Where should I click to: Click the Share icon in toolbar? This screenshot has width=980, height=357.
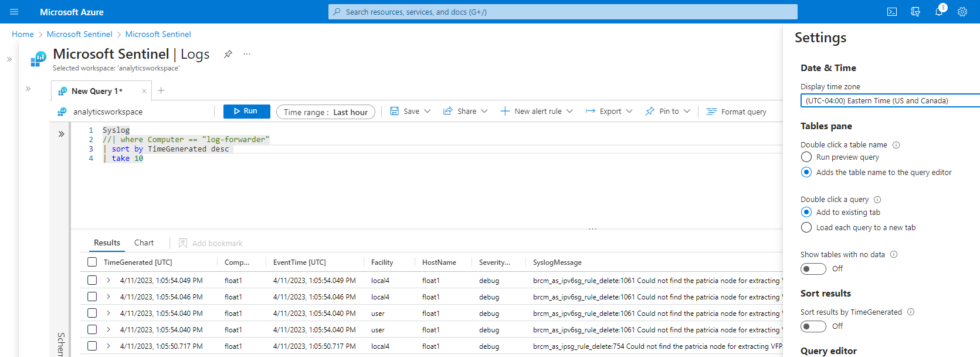pyautogui.click(x=448, y=111)
